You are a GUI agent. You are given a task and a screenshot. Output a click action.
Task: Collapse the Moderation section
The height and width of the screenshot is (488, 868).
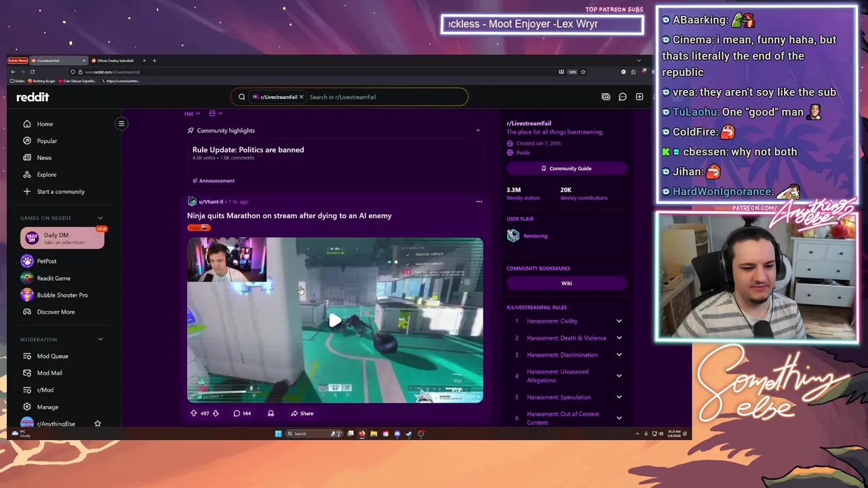click(100, 340)
